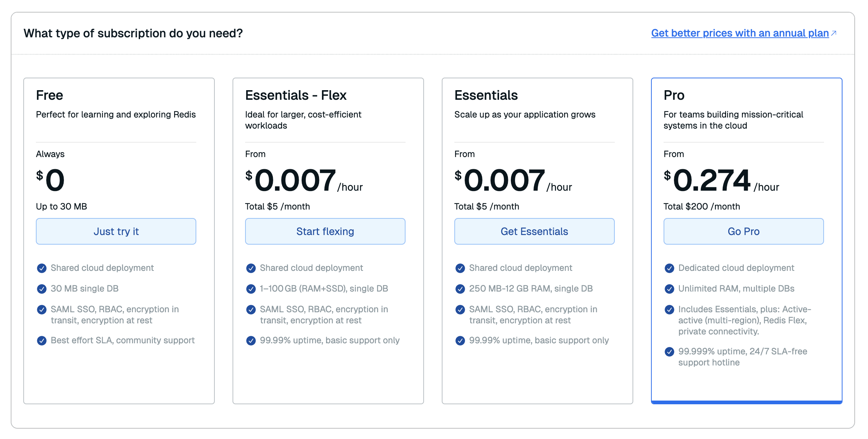Viewport: 868px width, 439px height.
Task: Click the Total $200 /month text
Action: tap(702, 207)
